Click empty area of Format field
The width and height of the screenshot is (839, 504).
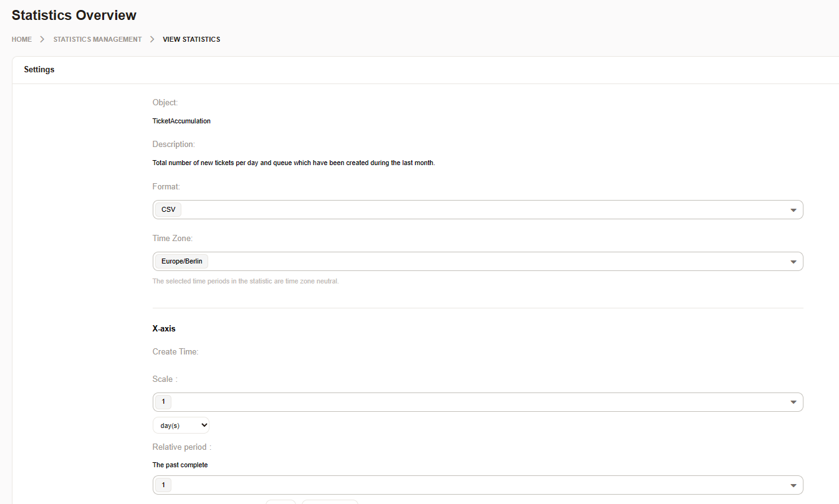pos(474,210)
